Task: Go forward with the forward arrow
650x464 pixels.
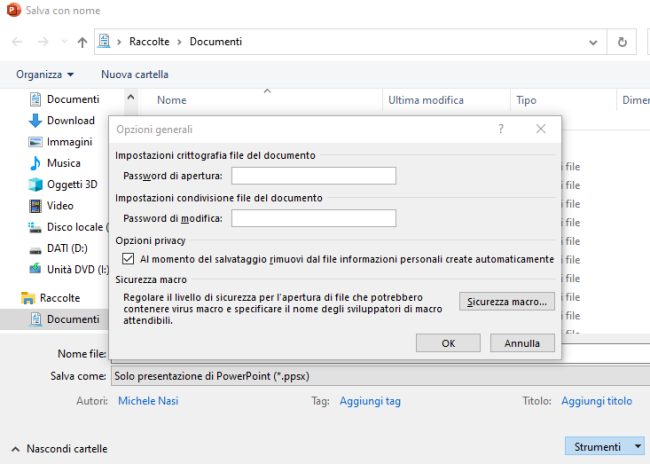Action: (x=43, y=42)
